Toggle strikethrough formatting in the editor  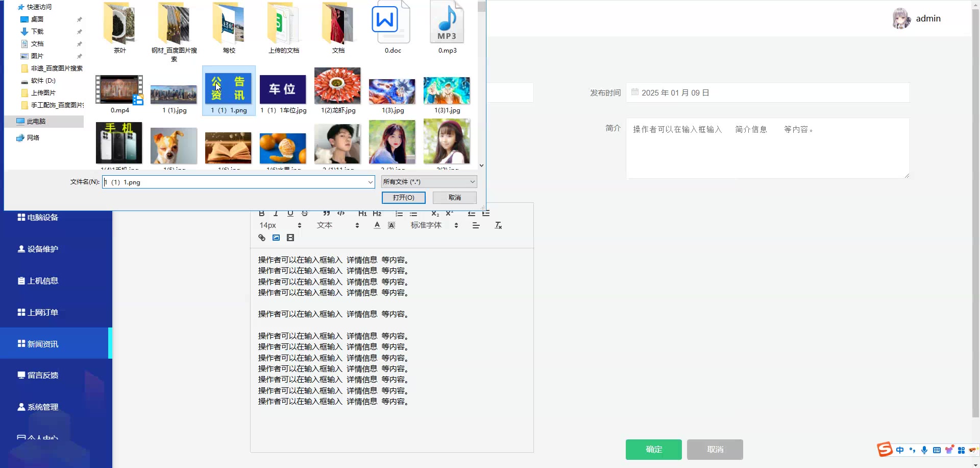[305, 214]
